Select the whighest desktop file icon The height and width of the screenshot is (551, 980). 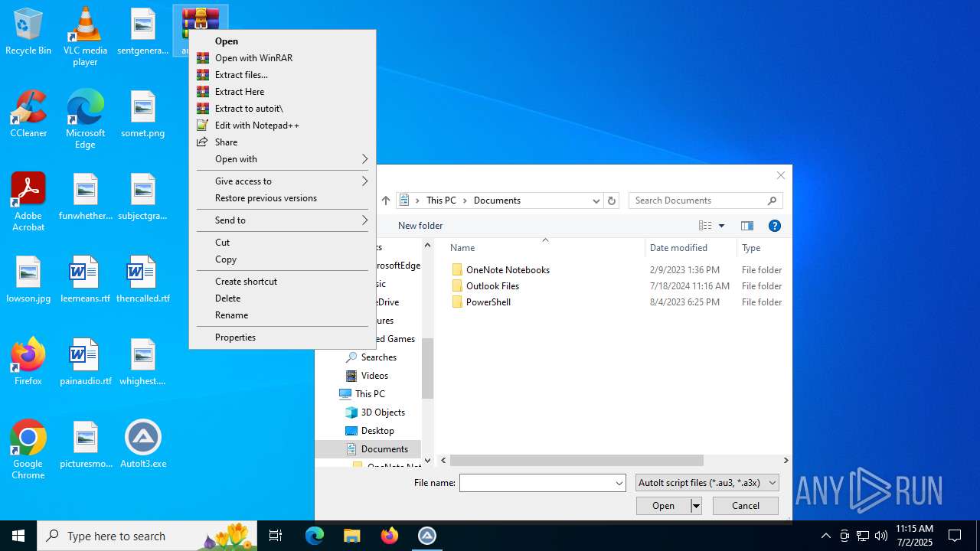(x=142, y=363)
